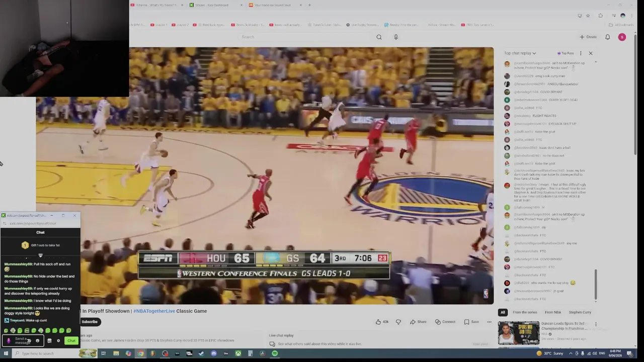Click the Create button on YouTube
Image resolution: width=644 pixels, height=362 pixels.
point(588,37)
